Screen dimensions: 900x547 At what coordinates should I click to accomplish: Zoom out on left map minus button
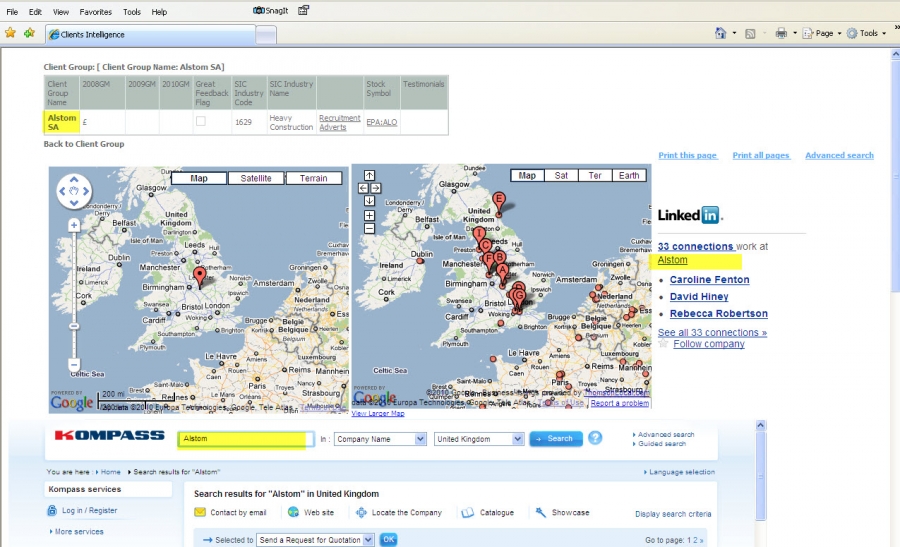[74, 364]
